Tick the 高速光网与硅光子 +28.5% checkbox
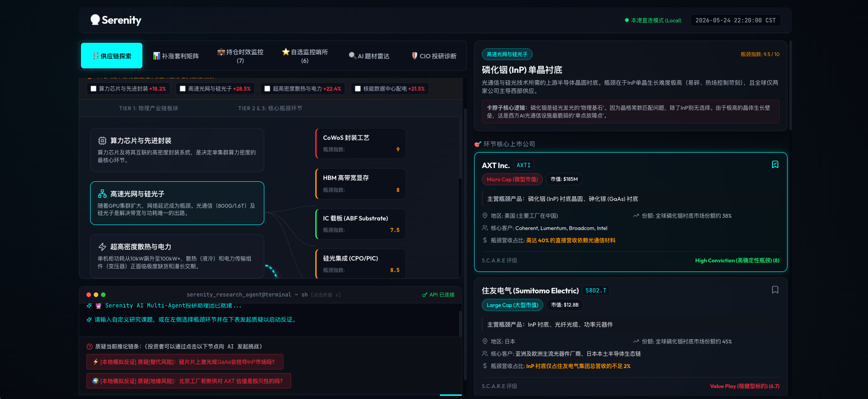This screenshot has height=399, width=868. pyautogui.click(x=182, y=89)
